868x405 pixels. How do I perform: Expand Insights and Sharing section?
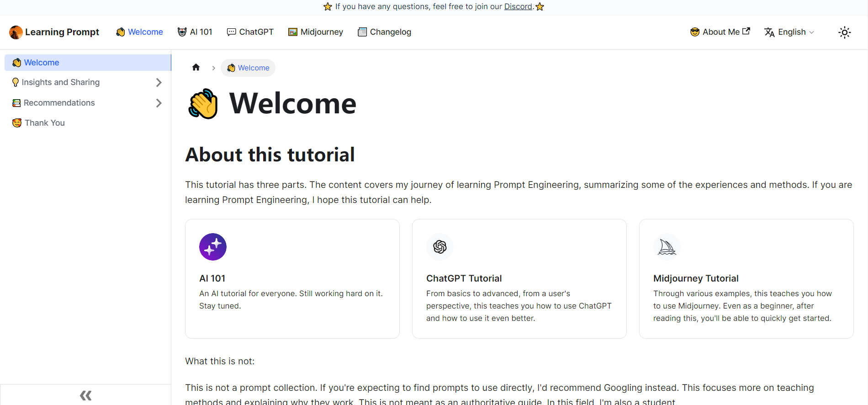pyautogui.click(x=159, y=82)
